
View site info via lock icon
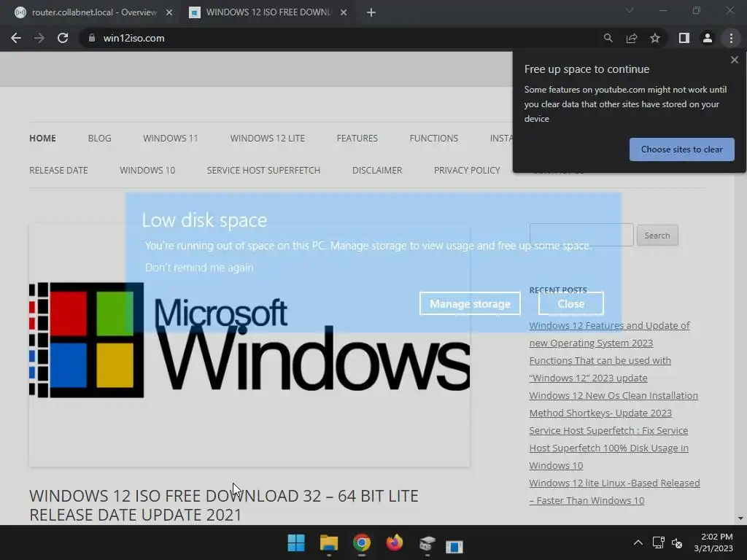(92, 38)
